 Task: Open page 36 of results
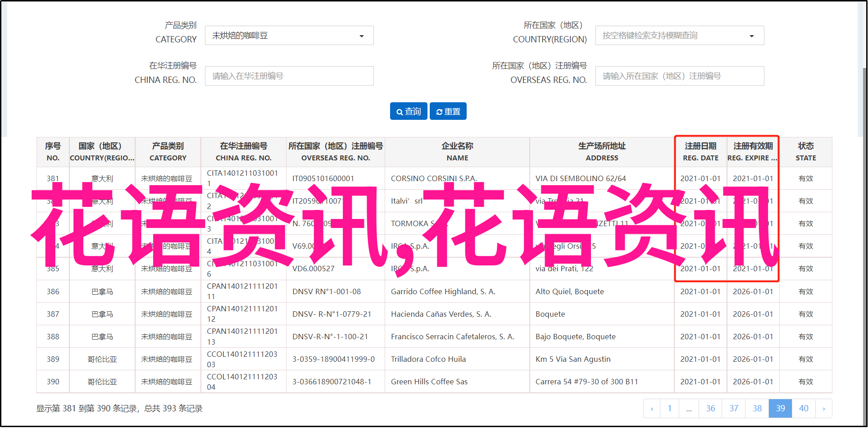[710, 409]
